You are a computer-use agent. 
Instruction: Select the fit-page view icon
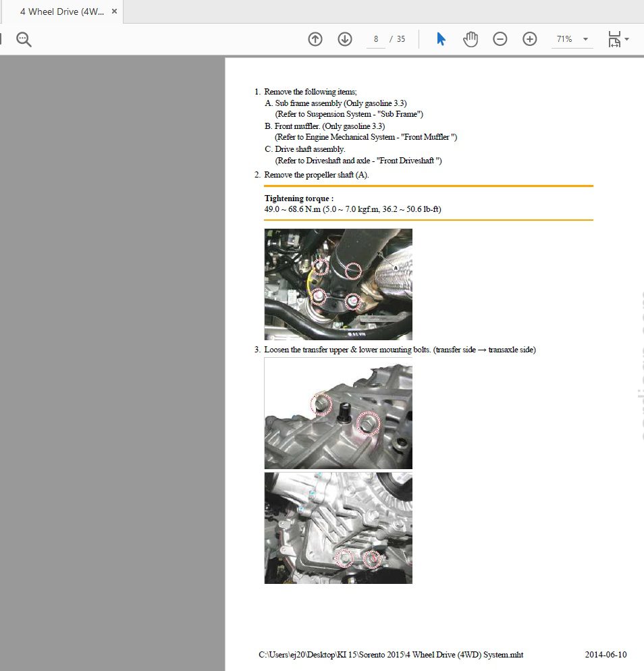coord(615,38)
